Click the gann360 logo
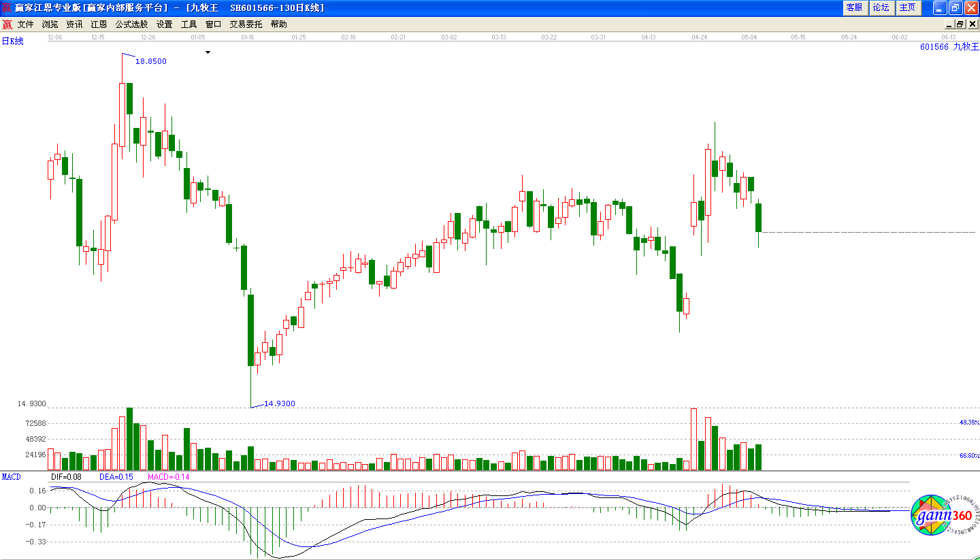The height and width of the screenshot is (560, 980). pos(943,516)
